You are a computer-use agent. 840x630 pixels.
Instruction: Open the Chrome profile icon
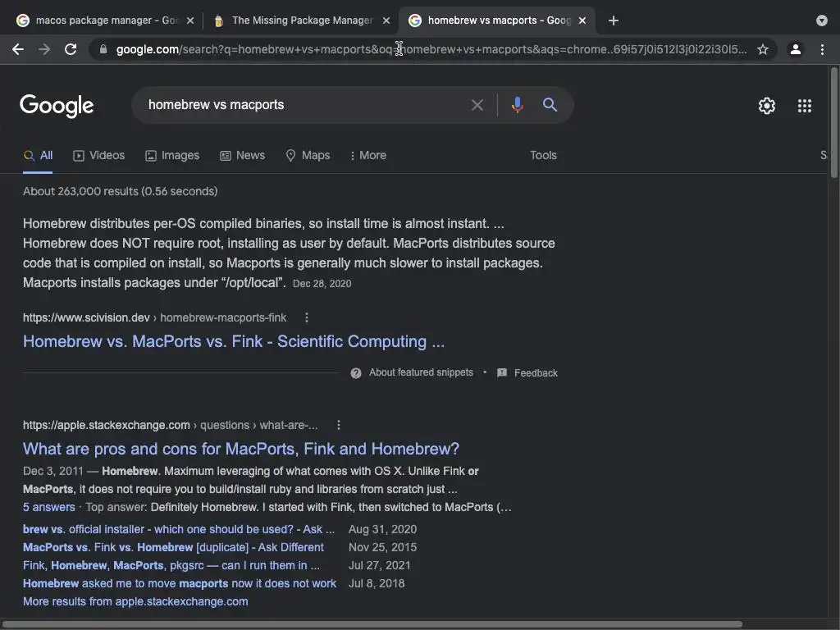click(x=796, y=49)
